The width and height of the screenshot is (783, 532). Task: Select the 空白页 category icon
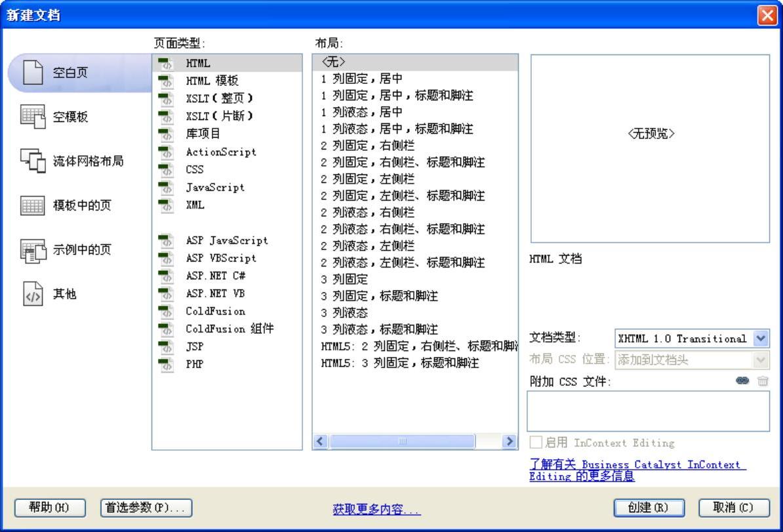point(33,72)
